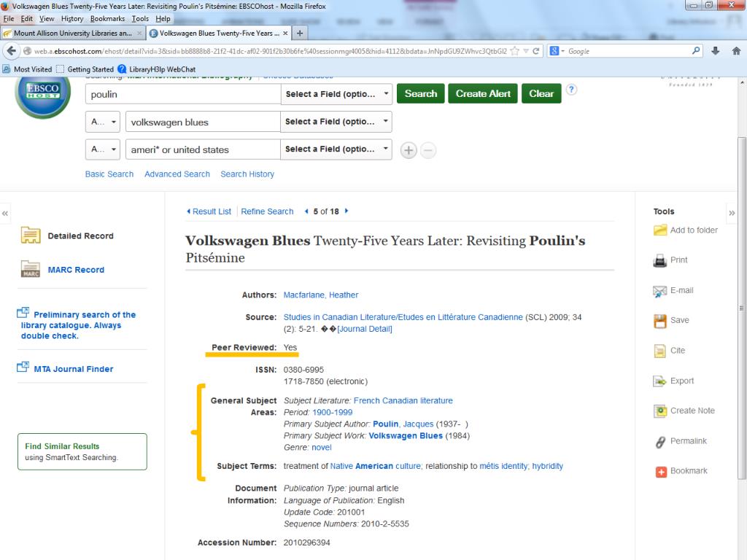747x560 pixels.
Task: Click the Create Alert button
Action: (x=483, y=93)
